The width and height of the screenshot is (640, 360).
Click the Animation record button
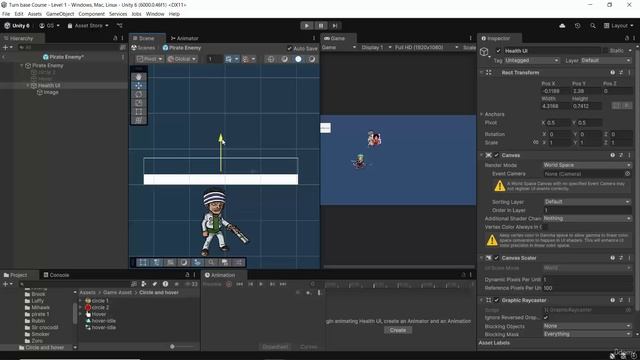coord(229,284)
